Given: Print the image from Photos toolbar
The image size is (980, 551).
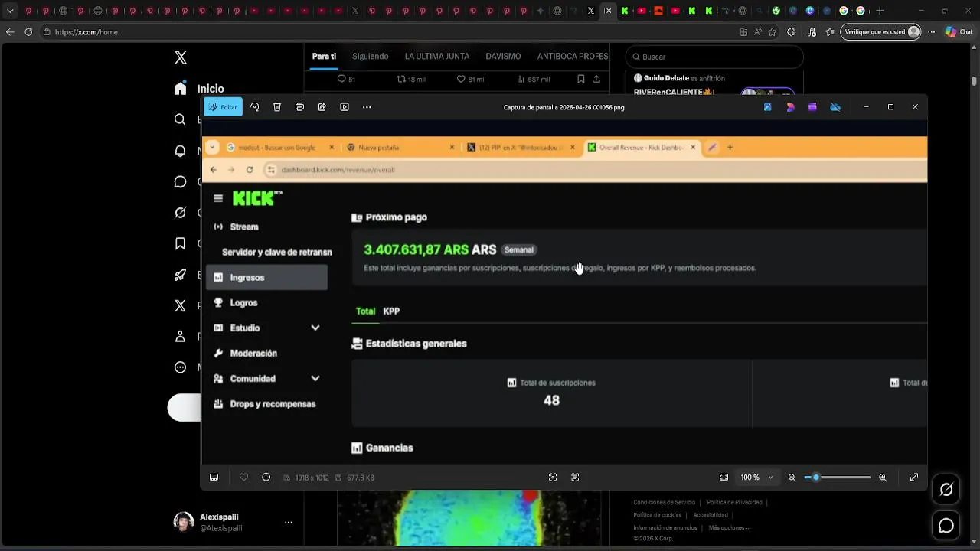Looking at the screenshot, I should pyautogui.click(x=299, y=107).
